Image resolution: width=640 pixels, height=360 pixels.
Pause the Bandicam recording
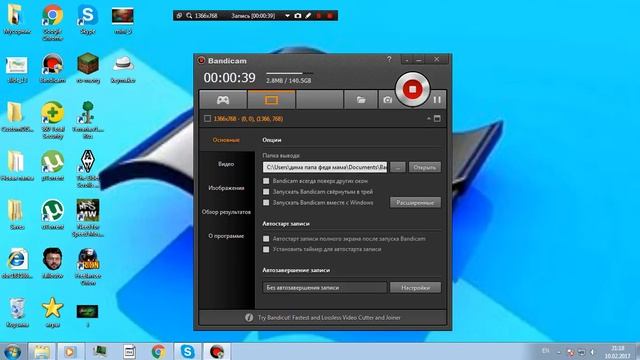(437, 100)
